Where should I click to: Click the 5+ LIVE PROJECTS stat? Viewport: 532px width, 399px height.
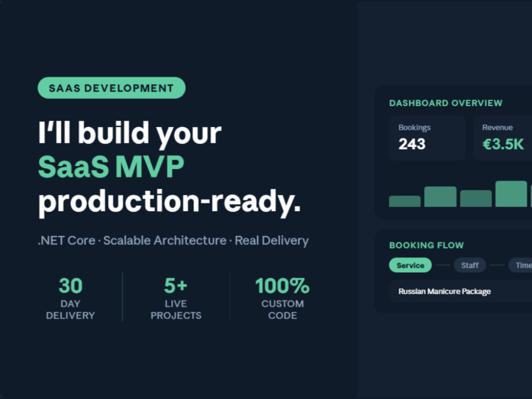tap(176, 298)
